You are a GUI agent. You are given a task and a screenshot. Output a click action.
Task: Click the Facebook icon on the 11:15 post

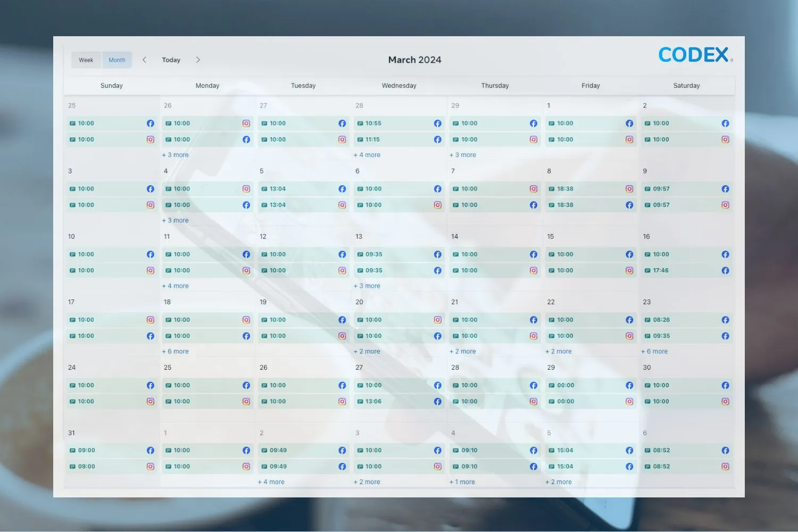[x=438, y=139]
